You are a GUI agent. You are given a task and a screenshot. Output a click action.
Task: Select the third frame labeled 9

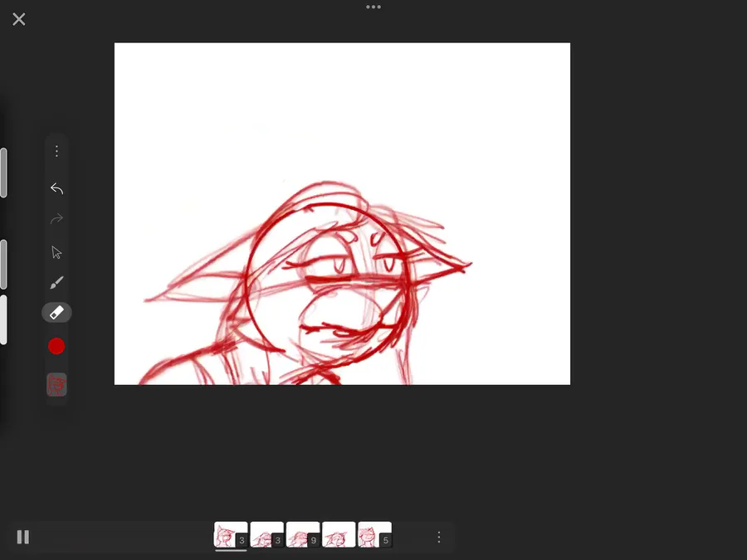[303, 534]
